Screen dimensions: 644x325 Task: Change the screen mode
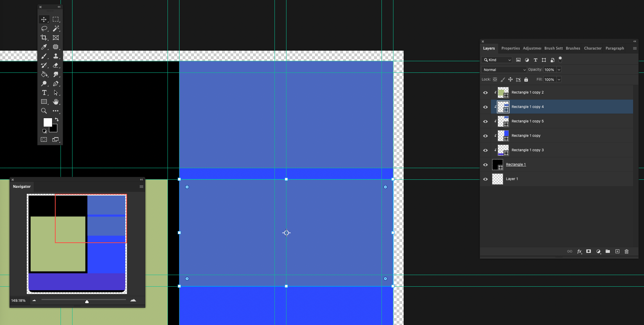click(x=56, y=140)
